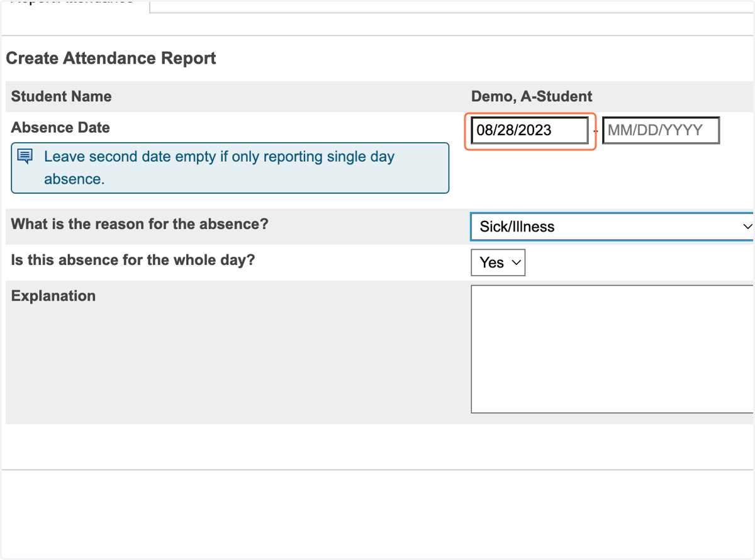Viewport: 755px width, 560px height.
Task: Open the whole day Yes dropdown
Action: [498, 262]
